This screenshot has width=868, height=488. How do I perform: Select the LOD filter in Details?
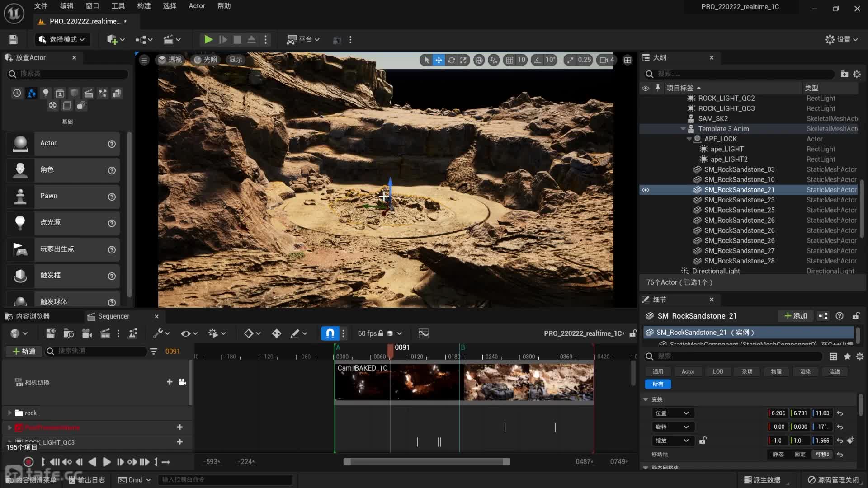coord(718,371)
